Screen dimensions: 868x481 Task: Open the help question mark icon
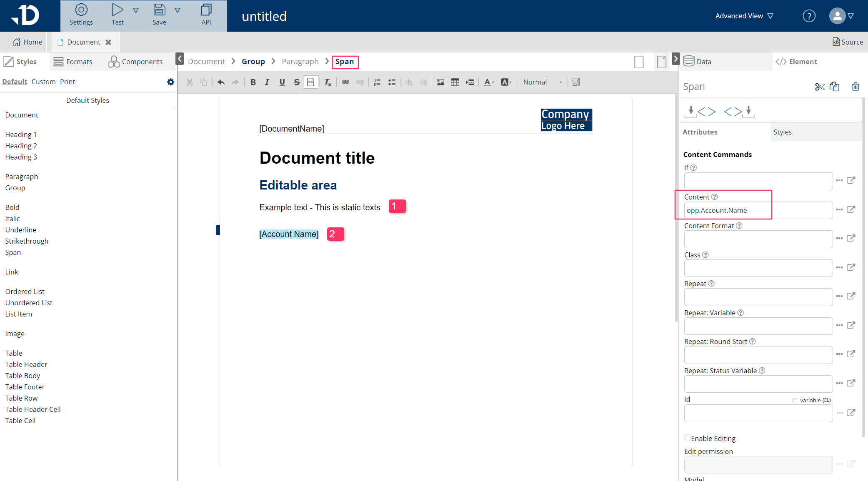coord(809,16)
